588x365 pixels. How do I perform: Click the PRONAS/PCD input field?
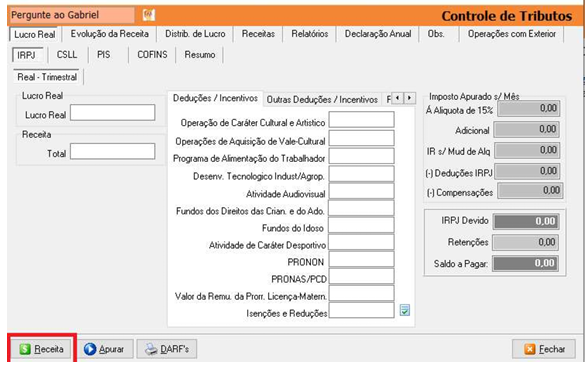[362, 276]
